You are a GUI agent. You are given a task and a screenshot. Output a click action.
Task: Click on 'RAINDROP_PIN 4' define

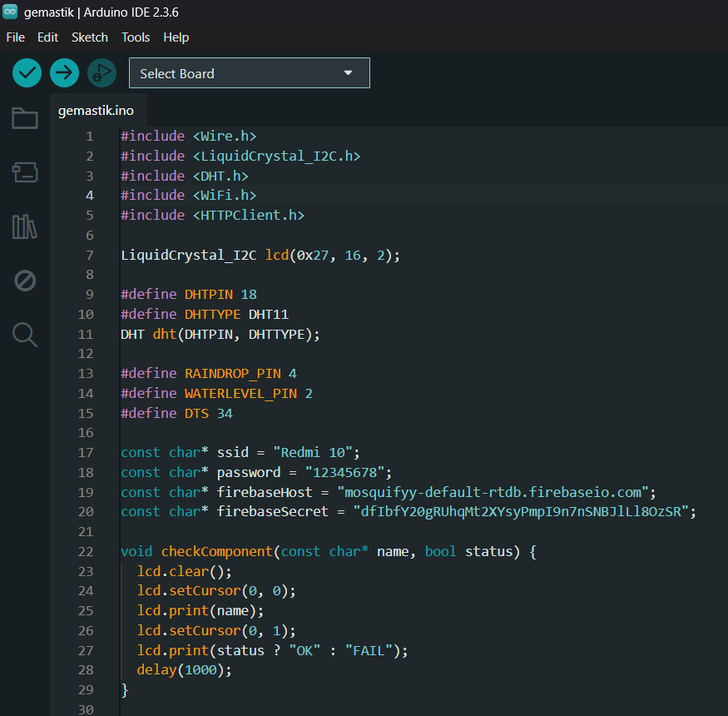click(240, 374)
